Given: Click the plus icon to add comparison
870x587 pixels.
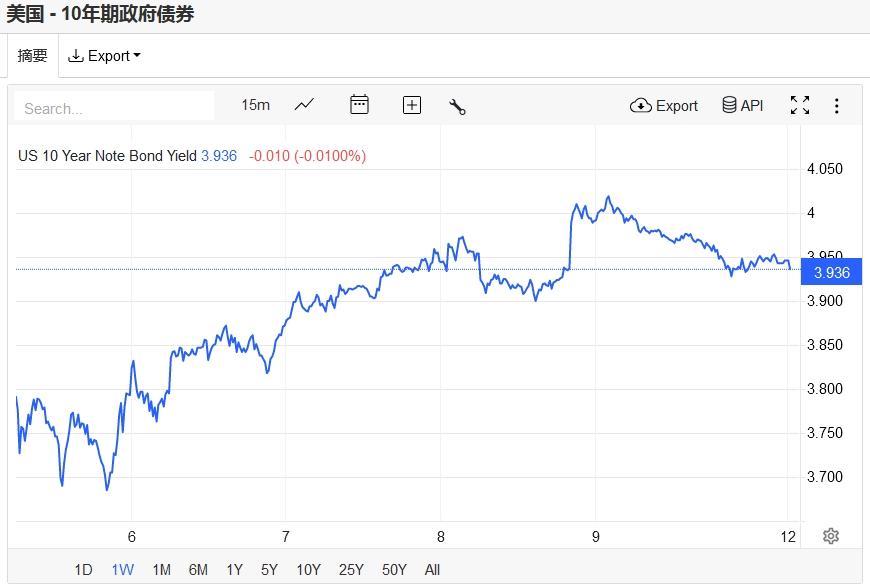Looking at the screenshot, I should point(412,105).
